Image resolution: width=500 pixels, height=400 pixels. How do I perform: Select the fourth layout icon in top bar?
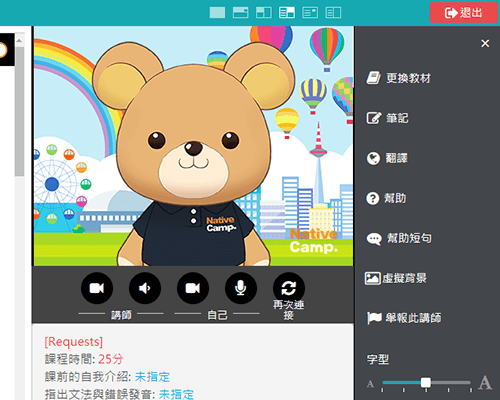287,13
